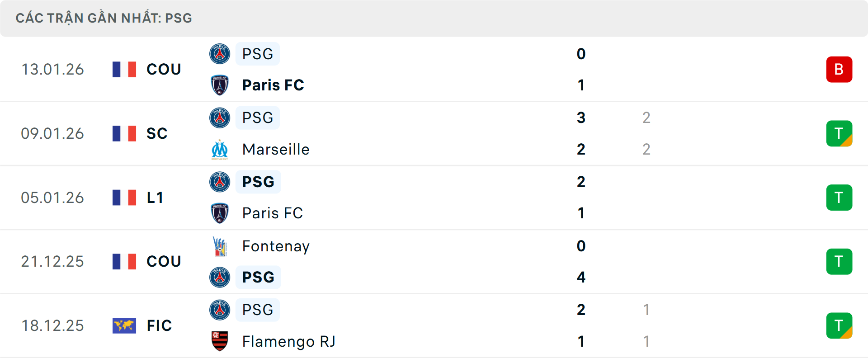Viewport: 868px width, 358px height.
Task: Open the Paris FC team page
Action: 273,85
